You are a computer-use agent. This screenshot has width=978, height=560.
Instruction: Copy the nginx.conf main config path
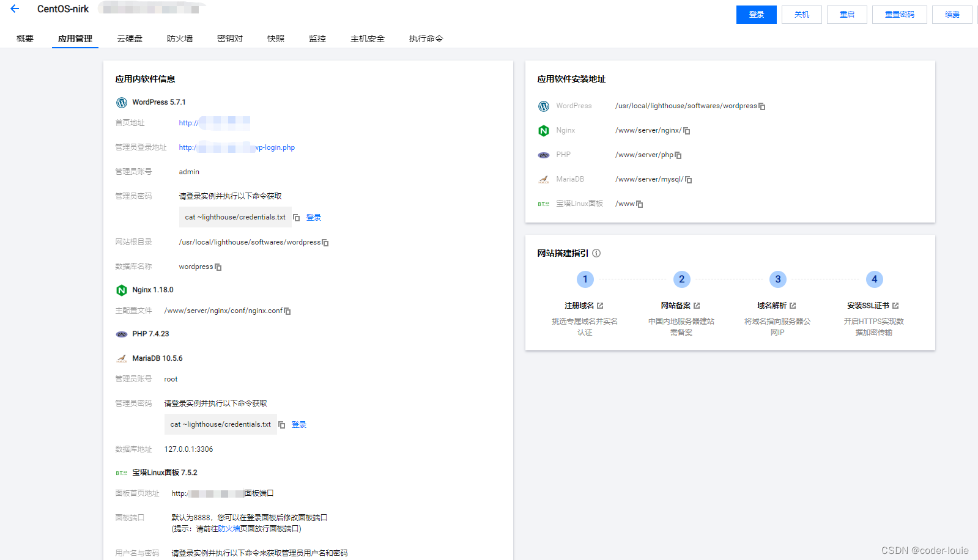pos(287,311)
